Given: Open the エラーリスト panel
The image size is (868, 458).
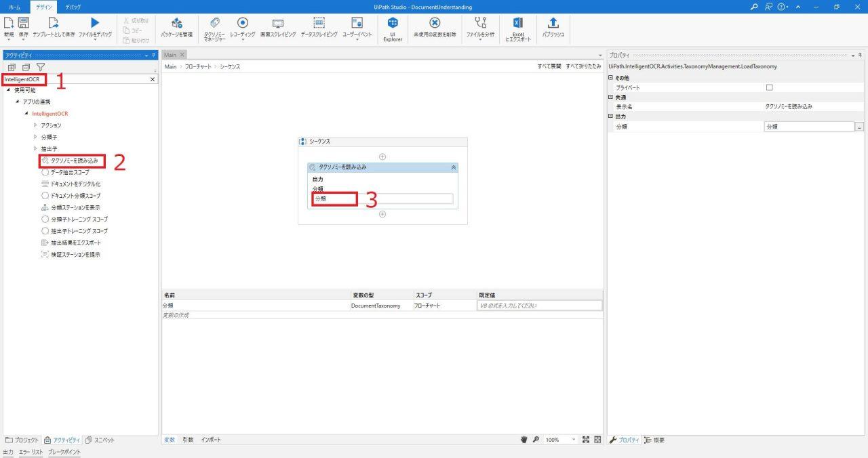Looking at the screenshot, I should pos(31,452).
